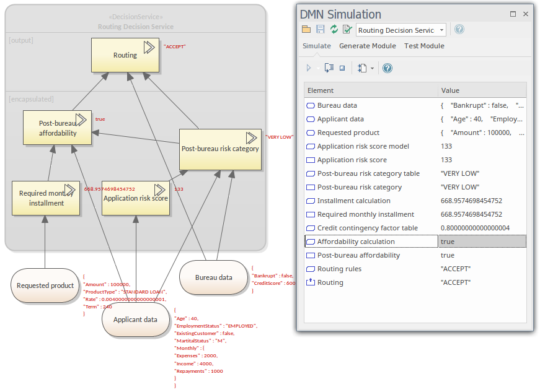Expand the run button dropdown arrow
The width and height of the screenshot is (540, 392).
point(318,68)
